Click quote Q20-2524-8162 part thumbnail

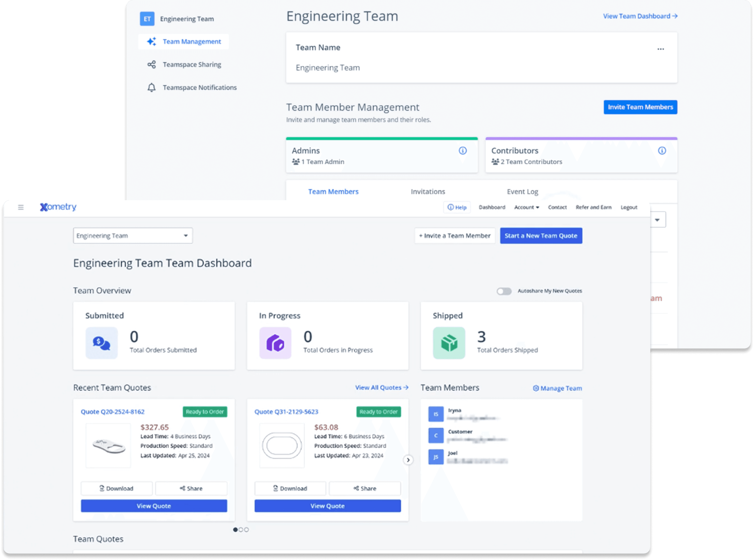tap(108, 445)
